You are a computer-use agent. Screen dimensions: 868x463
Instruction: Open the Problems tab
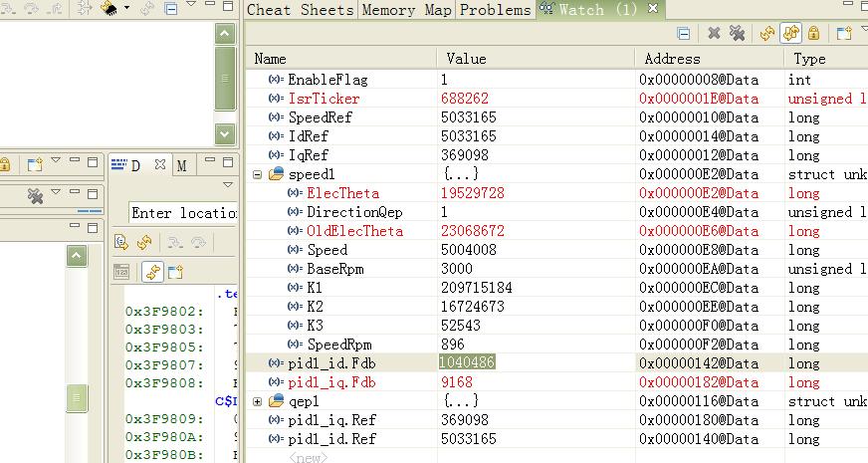coord(496,10)
